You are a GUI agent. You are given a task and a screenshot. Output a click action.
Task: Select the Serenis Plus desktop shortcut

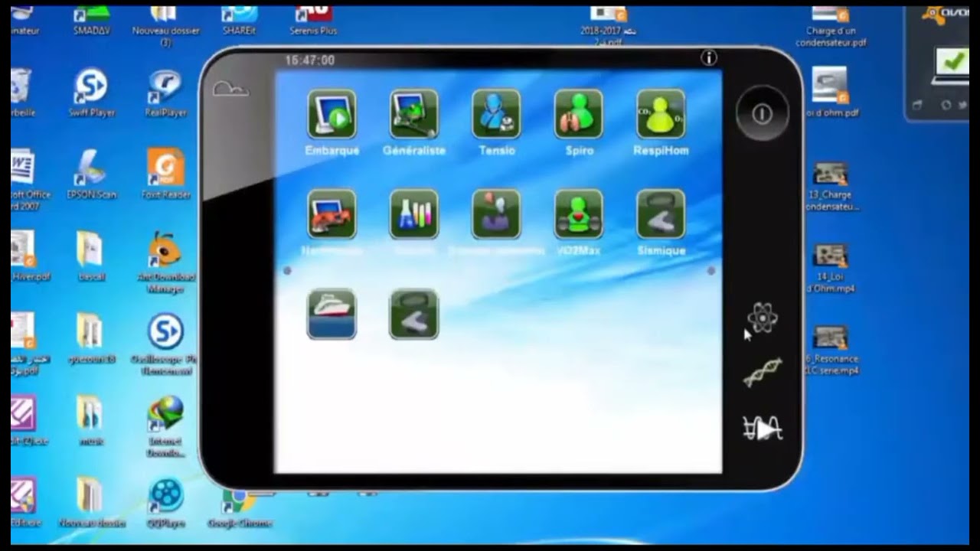tap(313, 21)
